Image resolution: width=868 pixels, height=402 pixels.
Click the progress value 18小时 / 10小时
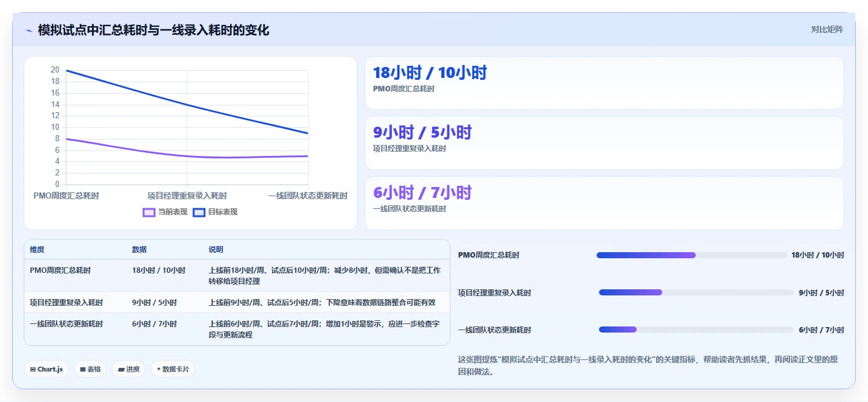point(817,255)
